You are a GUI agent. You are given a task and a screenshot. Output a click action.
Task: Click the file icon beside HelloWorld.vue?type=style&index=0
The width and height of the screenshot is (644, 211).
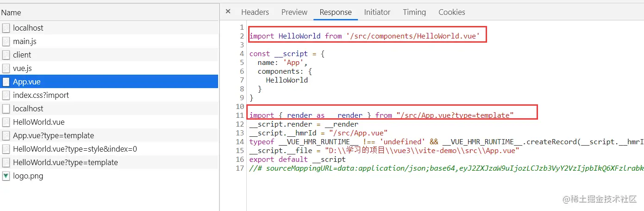tap(6, 149)
